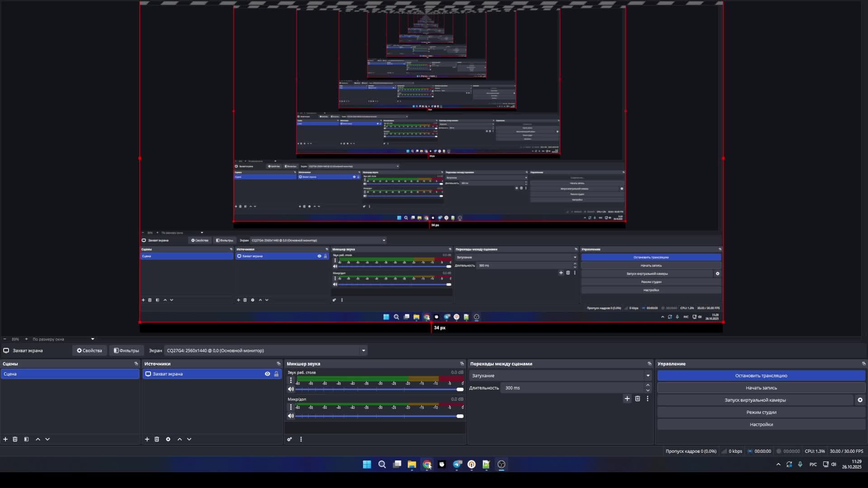
Task: Add a transition with the plus icon
Action: click(x=627, y=399)
